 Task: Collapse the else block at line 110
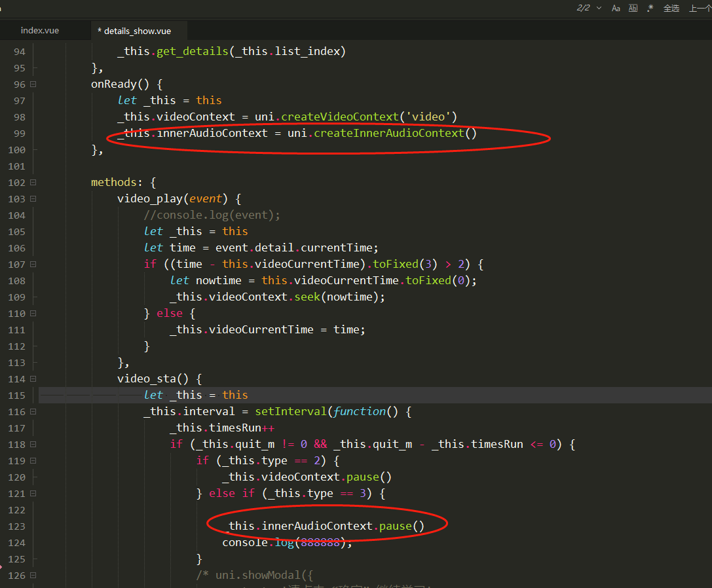[33, 313]
